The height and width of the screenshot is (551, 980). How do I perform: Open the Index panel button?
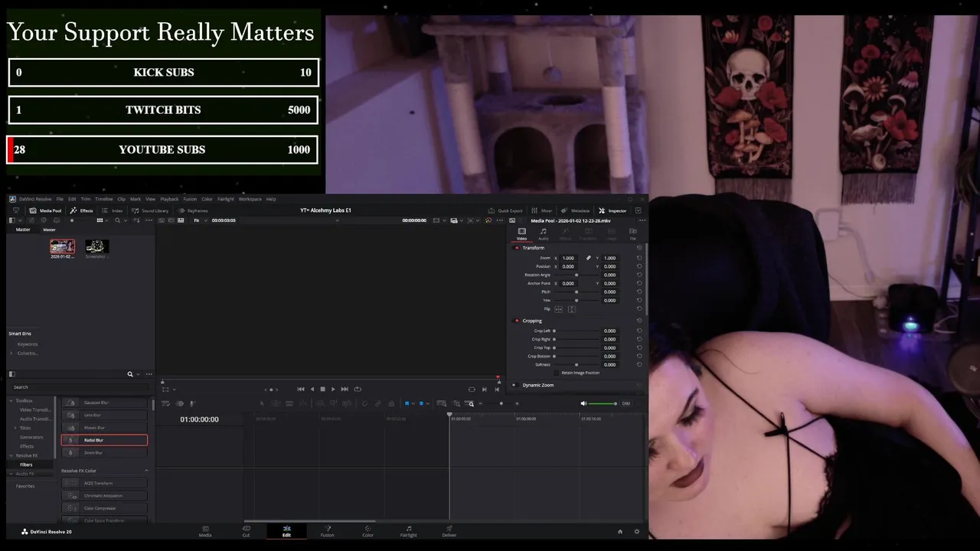(112, 210)
